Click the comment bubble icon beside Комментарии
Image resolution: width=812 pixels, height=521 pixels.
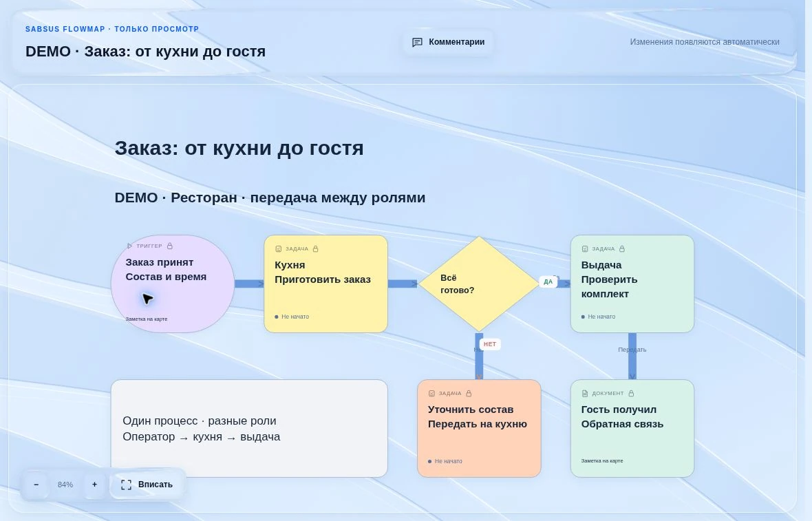417,43
